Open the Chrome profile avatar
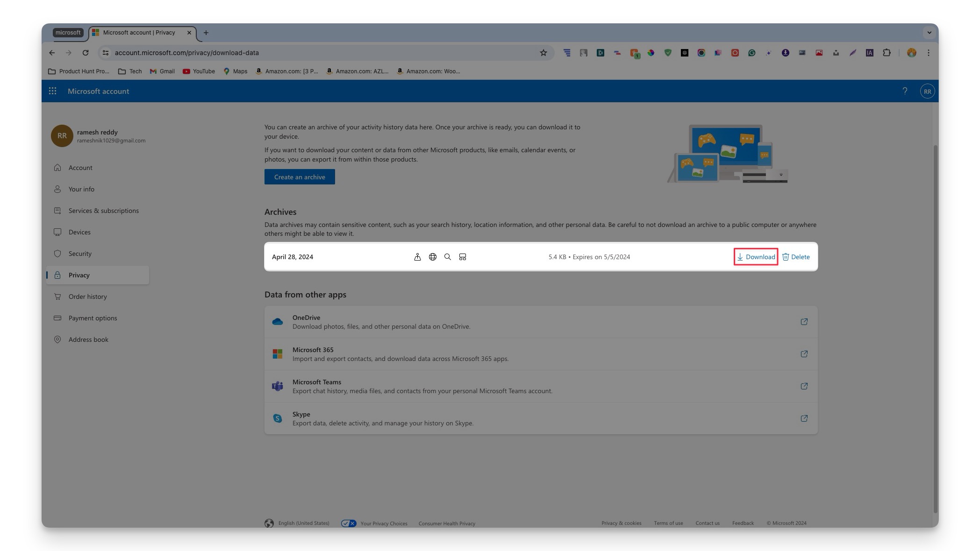This screenshot has height=551, width=980. click(x=911, y=53)
